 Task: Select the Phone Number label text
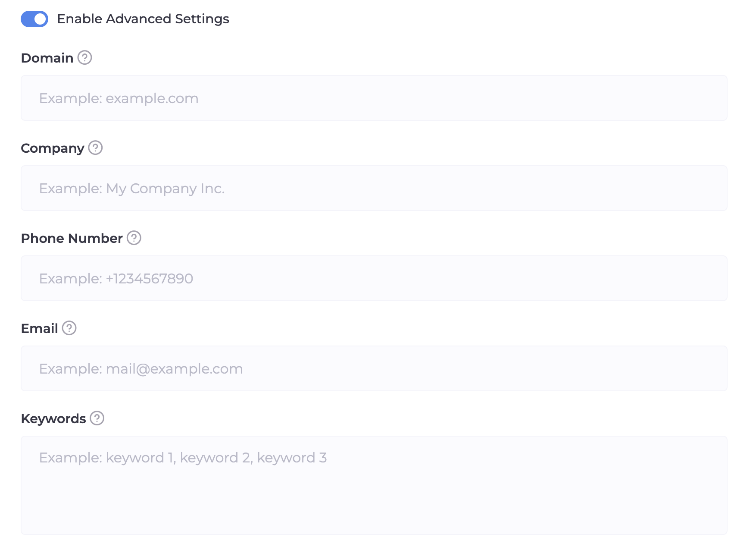point(72,238)
